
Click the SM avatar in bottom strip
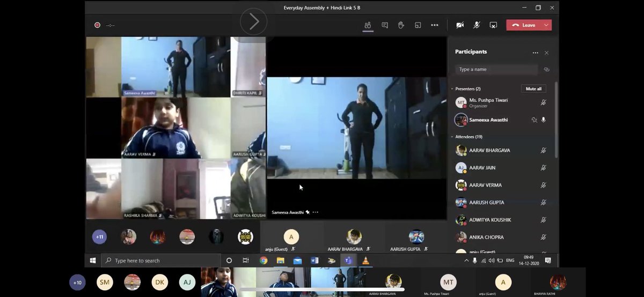pos(105,283)
